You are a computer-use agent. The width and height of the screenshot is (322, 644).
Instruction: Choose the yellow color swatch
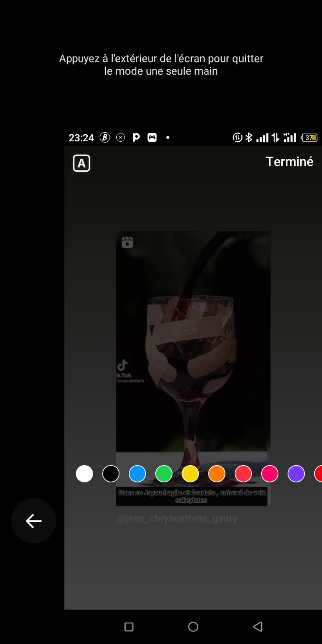190,474
